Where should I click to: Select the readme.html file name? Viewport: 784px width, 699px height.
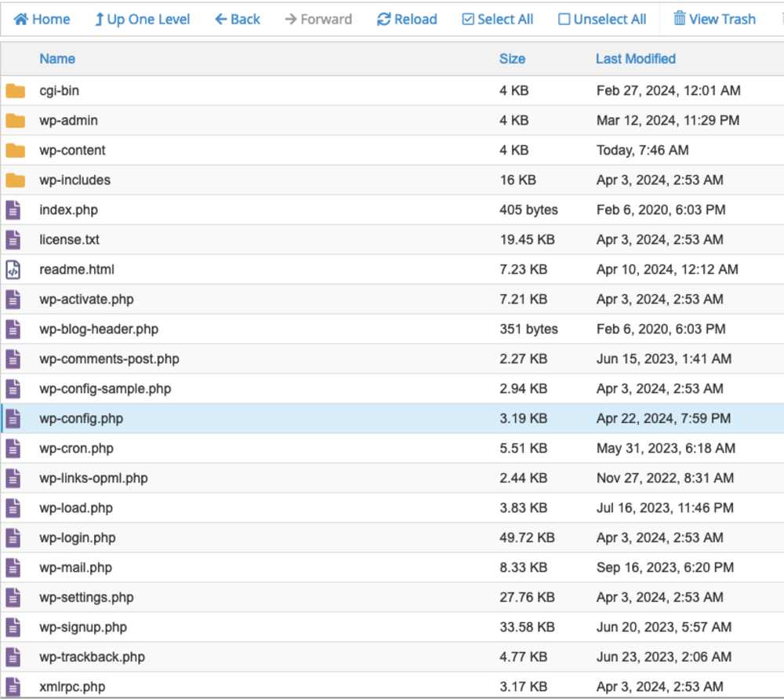(77, 270)
